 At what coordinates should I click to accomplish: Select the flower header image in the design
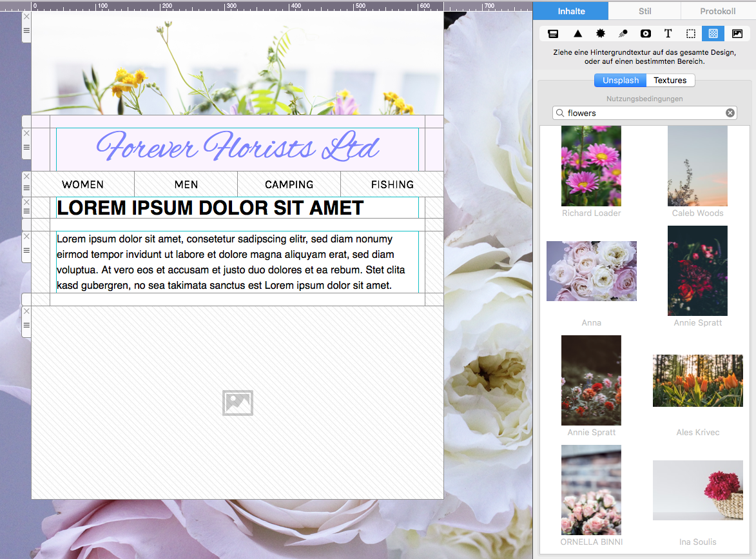[237, 63]
